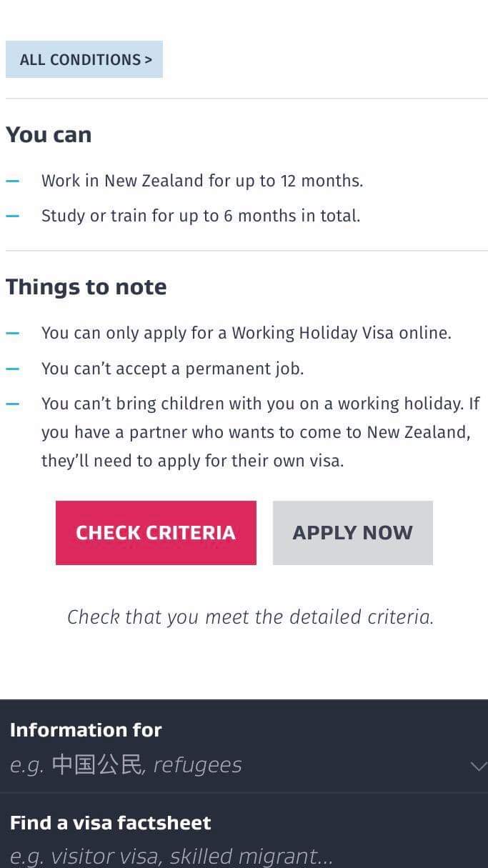
Task: Open the ALL CONDITIONS link
Action: pyautogui.click(x=84, y=59)
